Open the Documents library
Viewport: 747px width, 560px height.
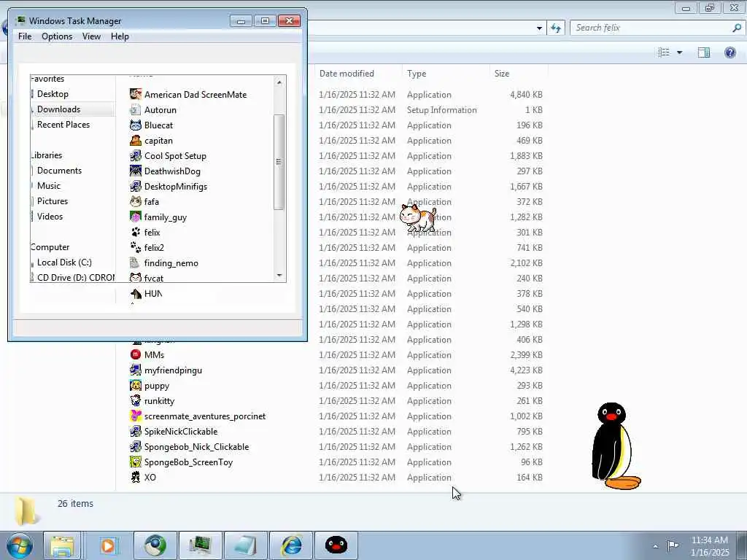(59, 171)
